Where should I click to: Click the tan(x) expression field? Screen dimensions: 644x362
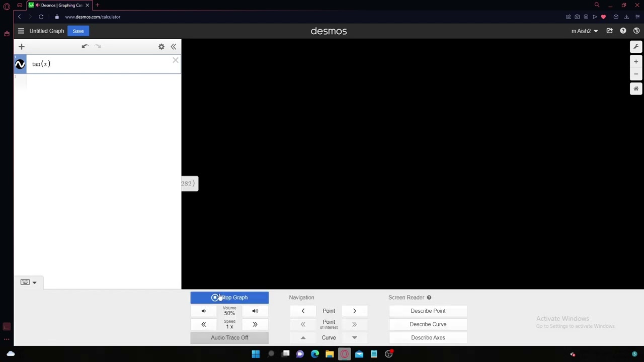(103, 64)
